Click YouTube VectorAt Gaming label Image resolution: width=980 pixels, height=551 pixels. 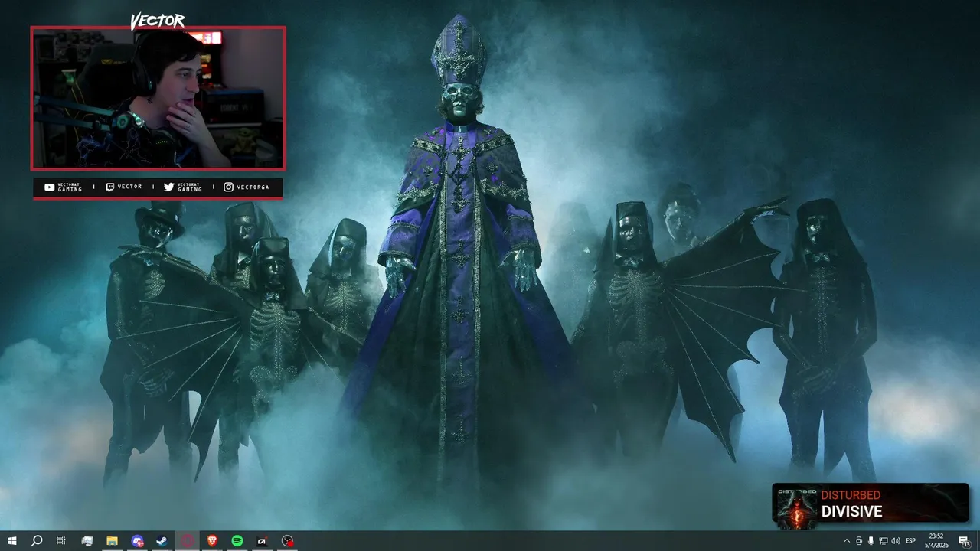point(64,187)
